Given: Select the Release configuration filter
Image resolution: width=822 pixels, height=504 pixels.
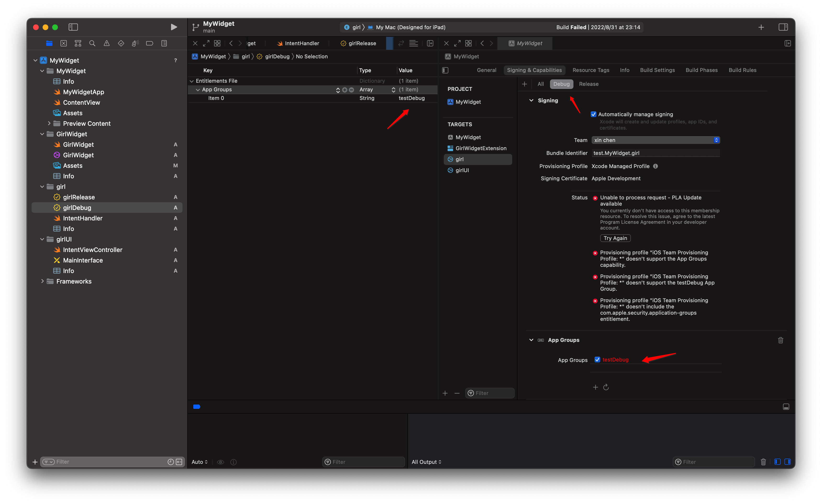Looking at the screenshot, I should pos(589,84).
